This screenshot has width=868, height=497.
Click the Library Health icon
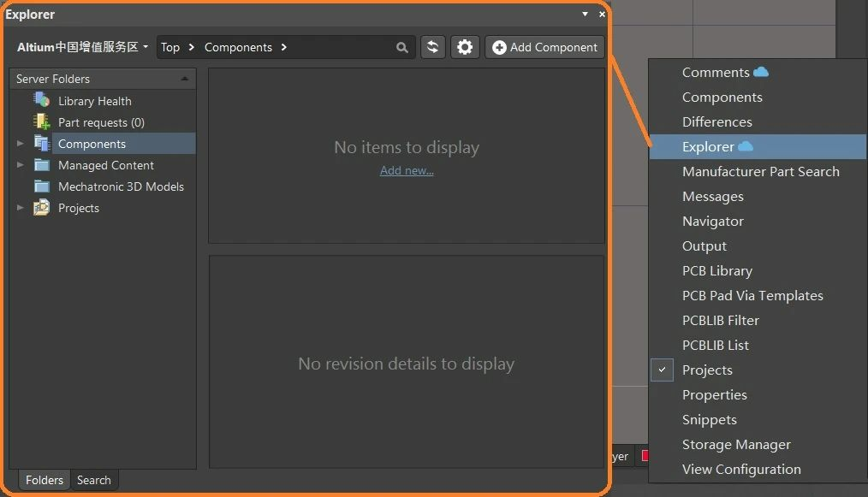point(42,100)
